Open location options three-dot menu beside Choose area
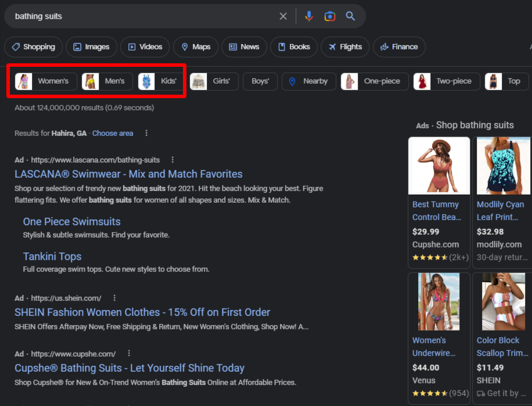The height and width of the screenshot is (406, 532). 146,133
